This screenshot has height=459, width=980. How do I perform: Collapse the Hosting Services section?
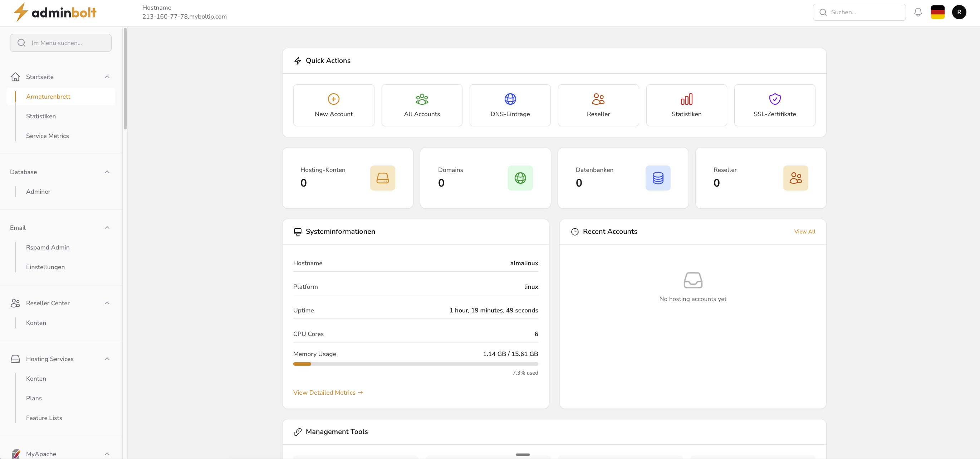click(107, 359)
